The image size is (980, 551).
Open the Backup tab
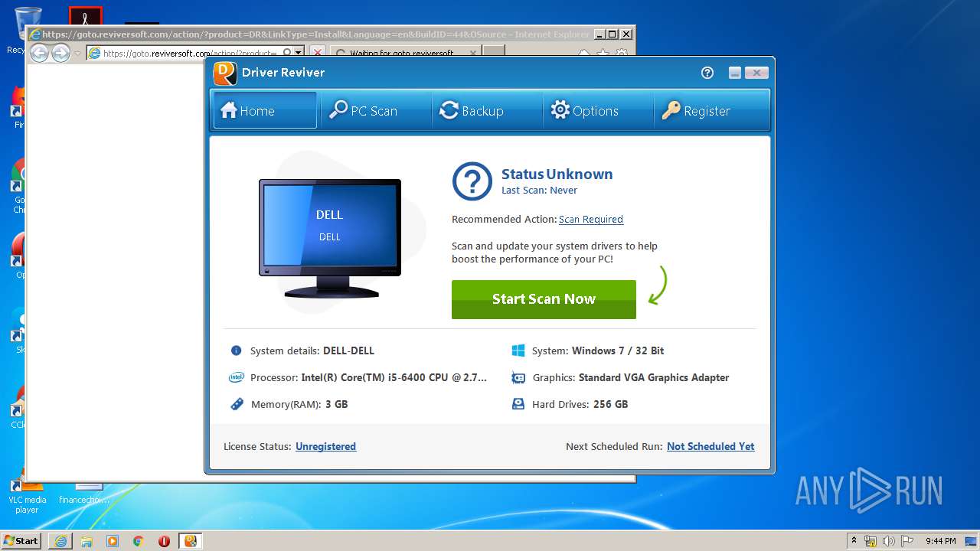pos(487,110)
